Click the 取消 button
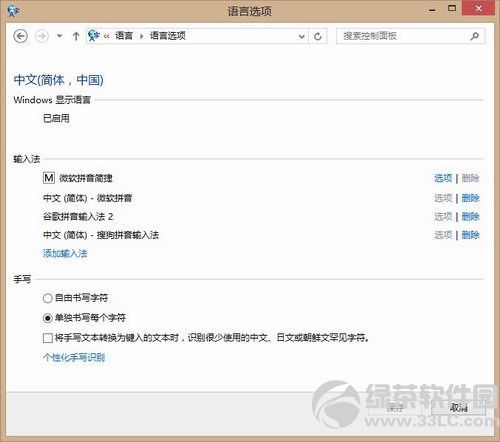The width and height of the screenshot is (500, 442). tap(458, 407)
